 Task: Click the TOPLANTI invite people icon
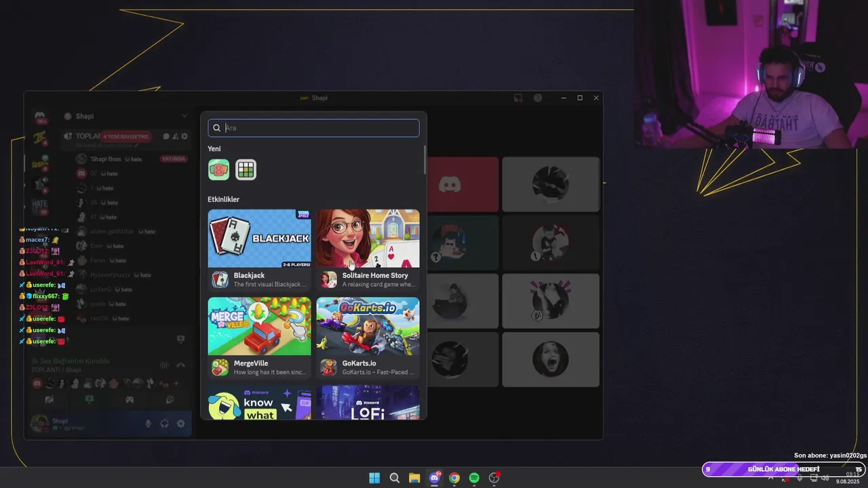click(175, 136)
